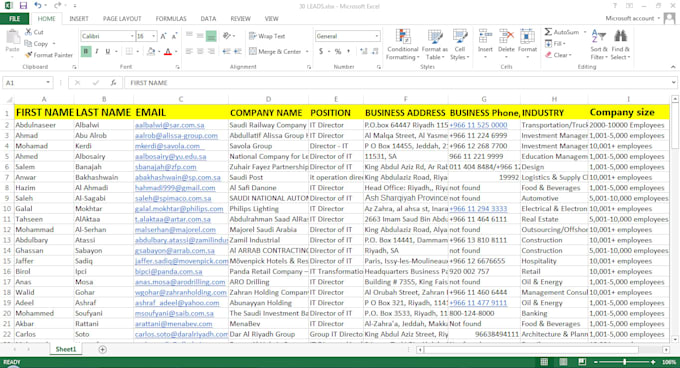Collapse the ribbon with the chevron
680x368 pixels.
(673, 67)
